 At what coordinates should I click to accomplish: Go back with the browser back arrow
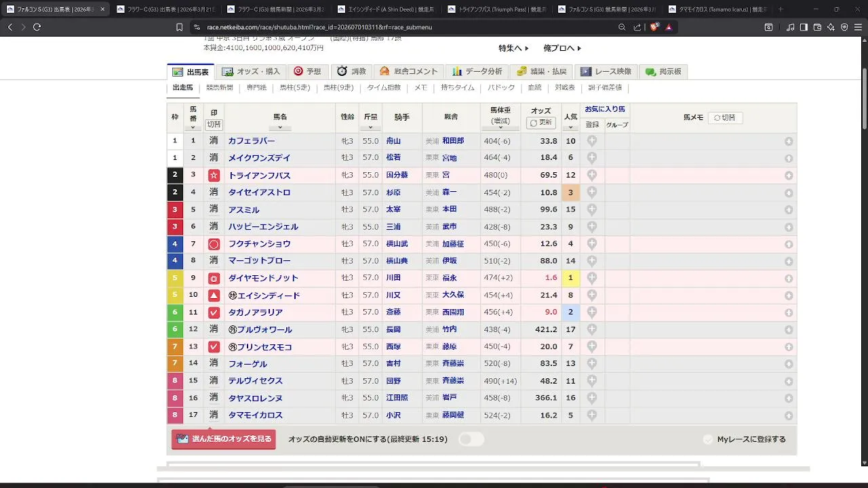9,27
